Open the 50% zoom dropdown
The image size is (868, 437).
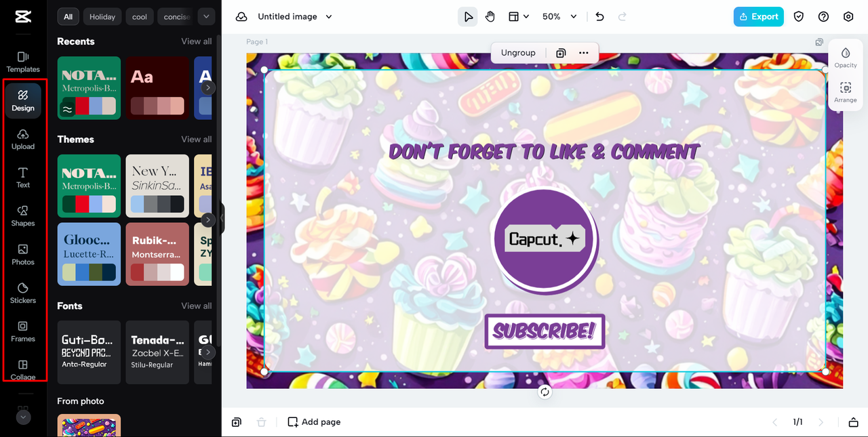coord(559,17)
